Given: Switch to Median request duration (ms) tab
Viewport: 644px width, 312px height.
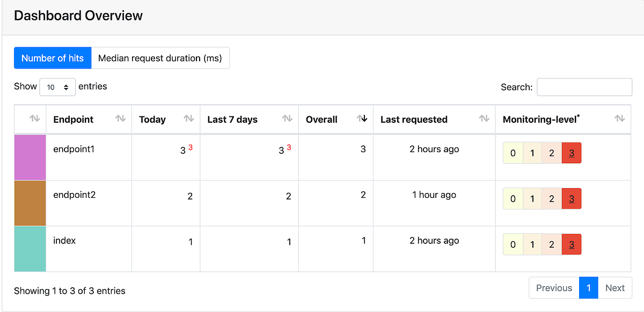Looking at the screenshot, I should click(x=160, y=58).
